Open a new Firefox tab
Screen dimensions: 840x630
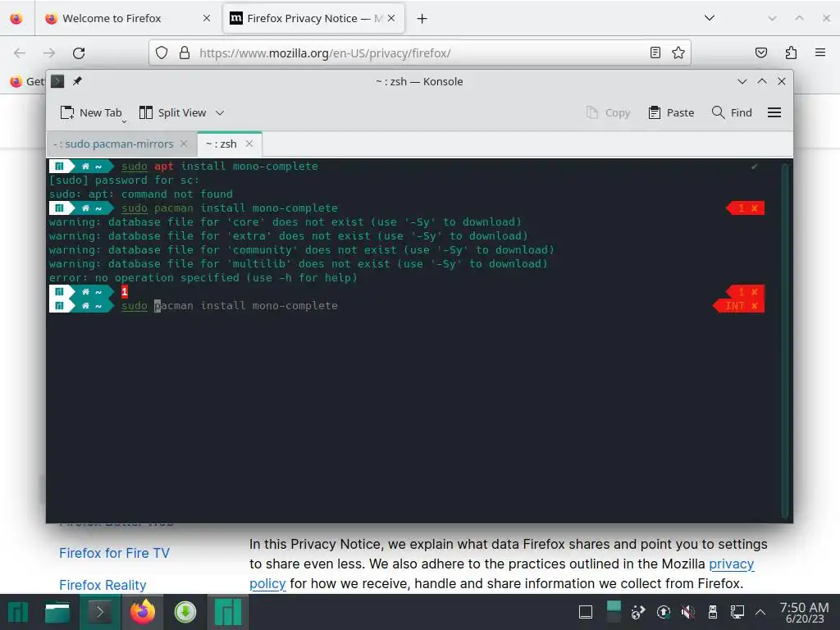coord(422,19)
